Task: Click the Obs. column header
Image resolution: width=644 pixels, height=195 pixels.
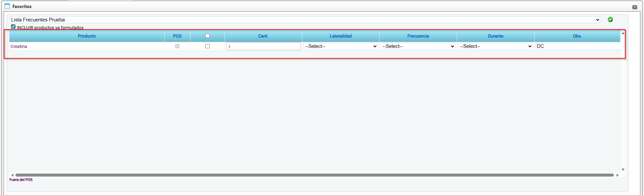Action: pos(577,36)
